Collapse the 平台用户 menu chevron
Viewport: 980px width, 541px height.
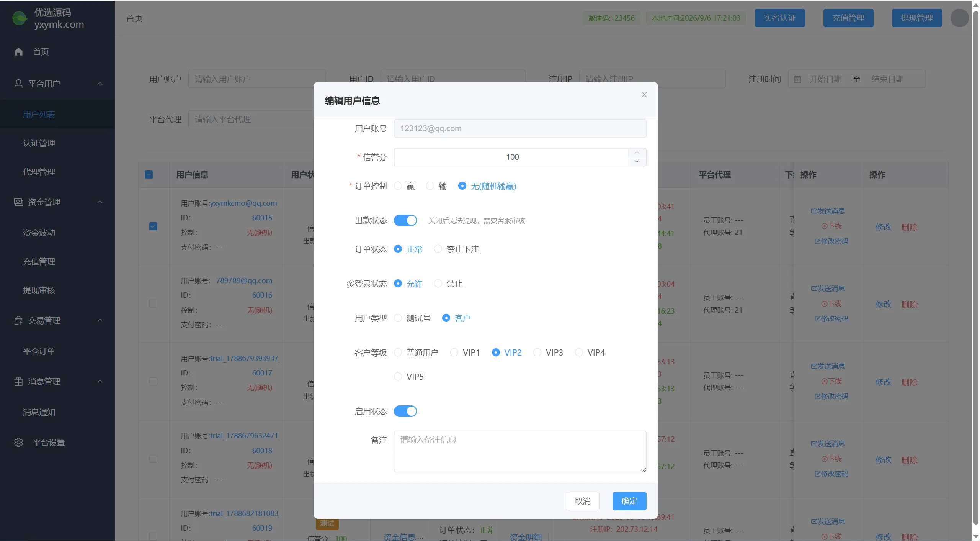coord(100,84)
